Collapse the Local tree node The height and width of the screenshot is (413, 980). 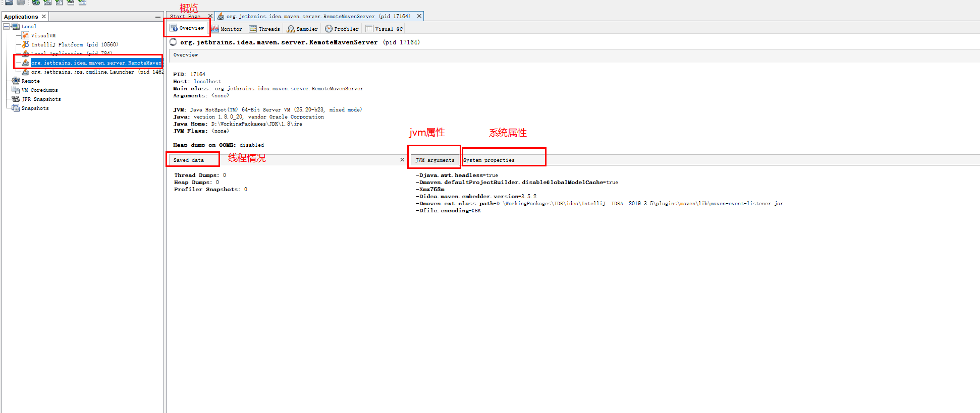click(x=7, y=26)
